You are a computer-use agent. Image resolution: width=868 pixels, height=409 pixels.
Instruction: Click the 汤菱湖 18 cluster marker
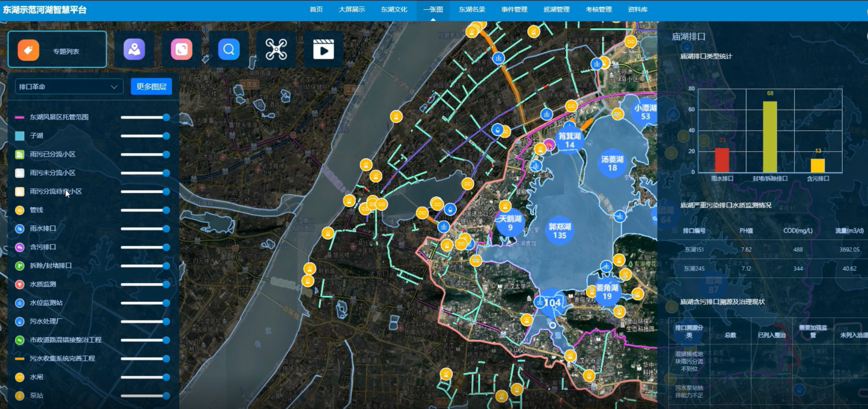click(612, 163)
